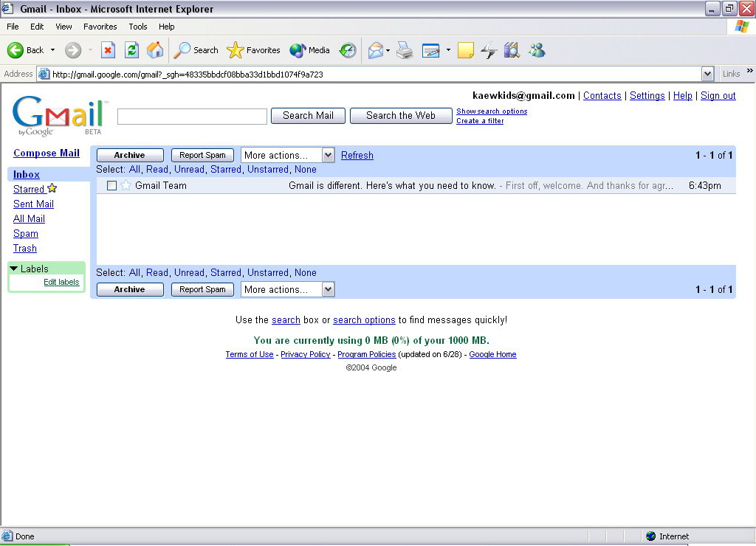
Task: Open the Search magnifier toolbar button
Action: (196, 50)
